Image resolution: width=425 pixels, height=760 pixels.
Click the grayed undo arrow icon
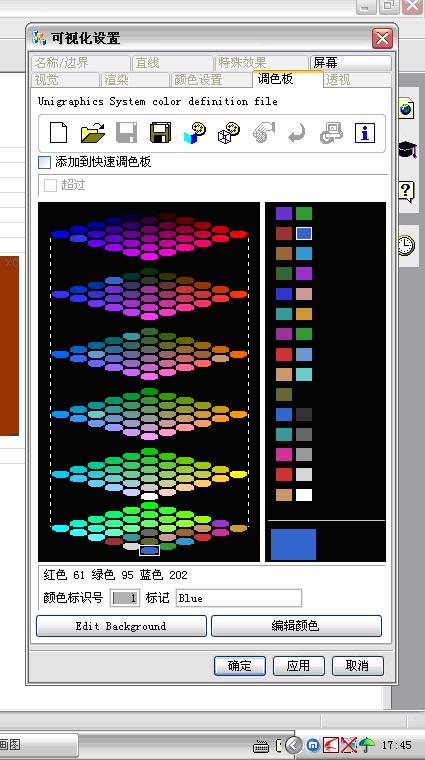click(297, 133)
